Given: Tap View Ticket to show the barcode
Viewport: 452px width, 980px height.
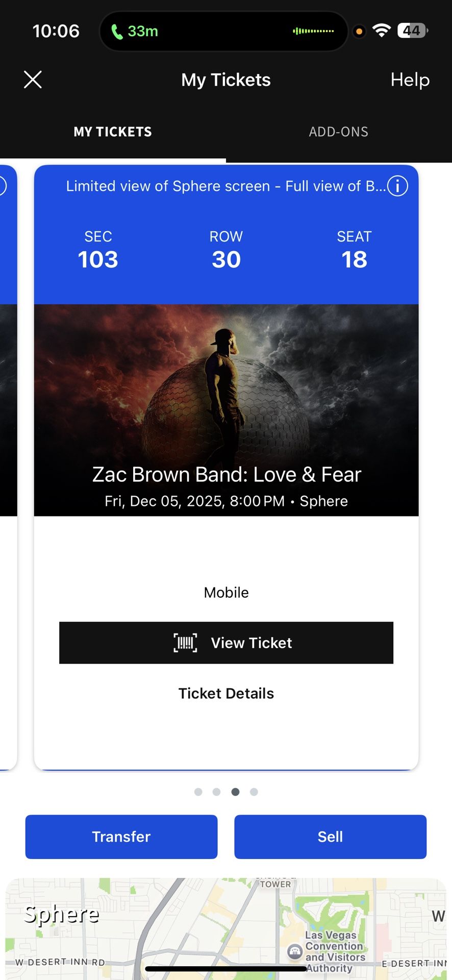Looking at the screenshot, I should pos(226,643).
